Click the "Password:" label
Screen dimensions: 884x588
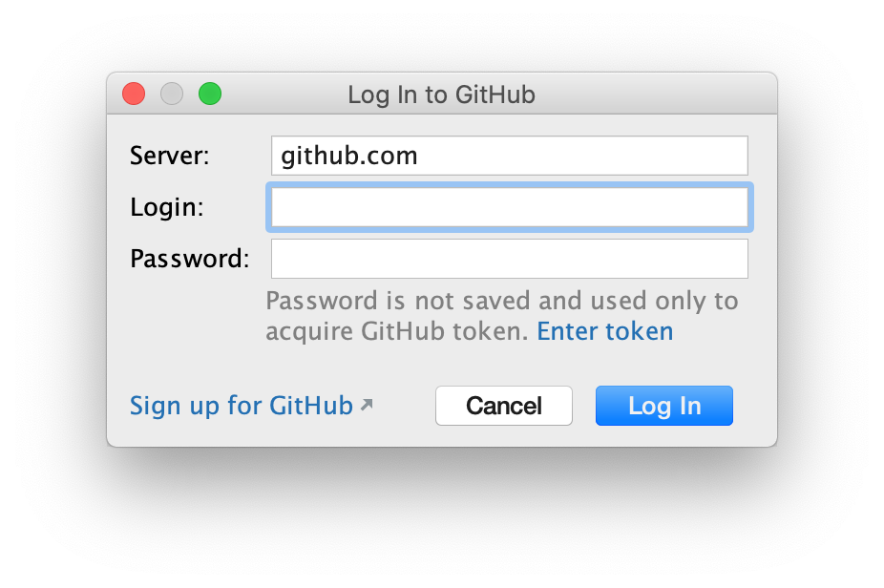189,259
